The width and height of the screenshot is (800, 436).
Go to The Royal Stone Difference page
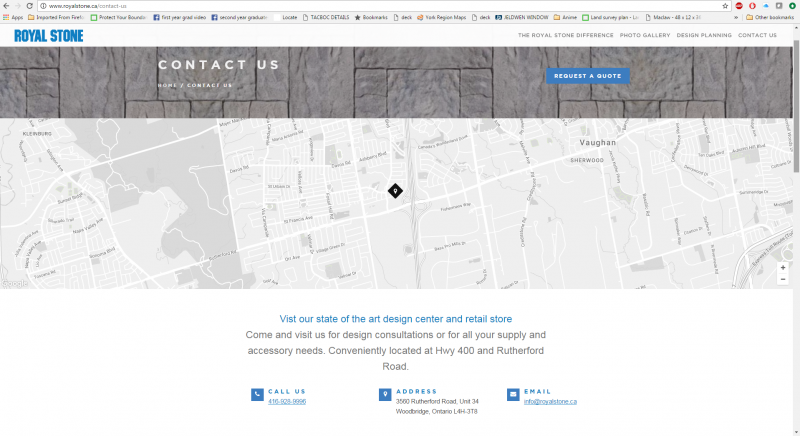tap(565, 35)
